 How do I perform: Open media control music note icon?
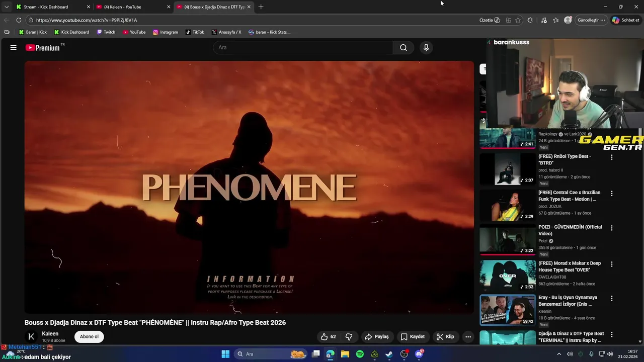[544, 20]
